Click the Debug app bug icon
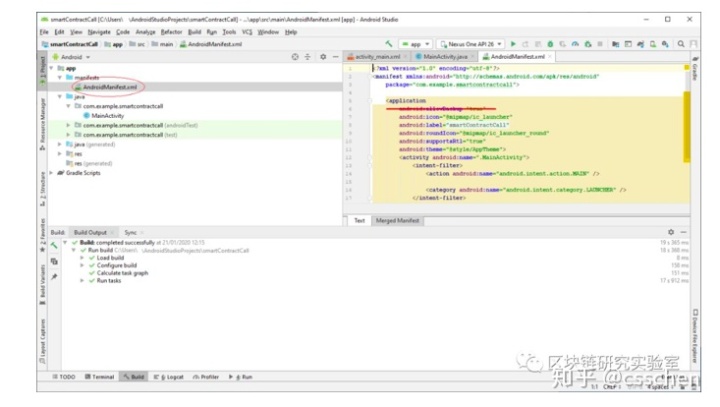Viewport: 720px width, 407px height. click(x=550, y=44)
